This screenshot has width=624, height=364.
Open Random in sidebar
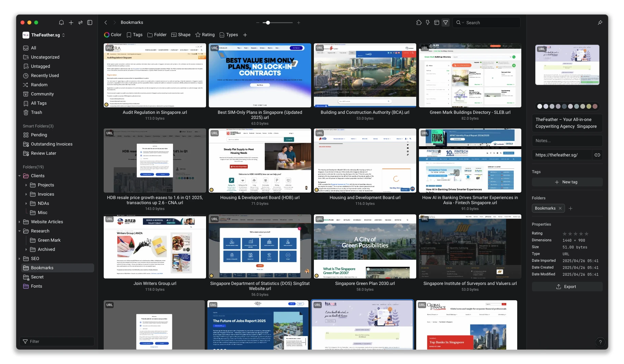pos(57,85)
